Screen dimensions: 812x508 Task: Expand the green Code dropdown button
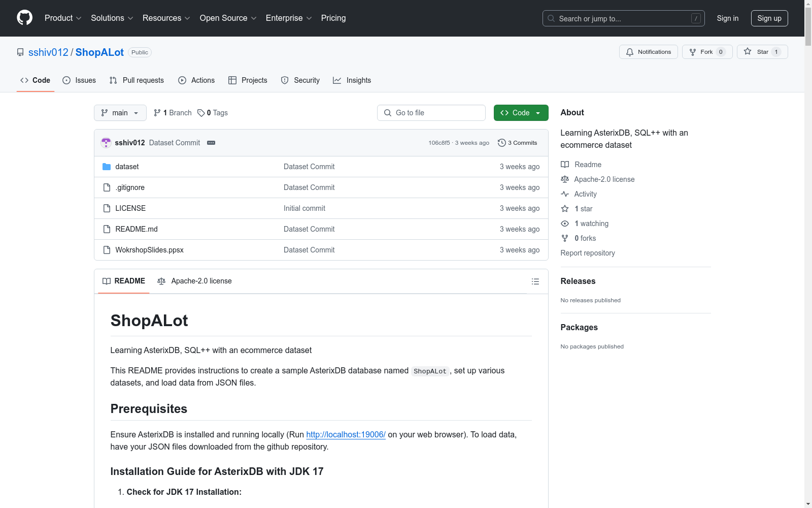tap(521, 113)
